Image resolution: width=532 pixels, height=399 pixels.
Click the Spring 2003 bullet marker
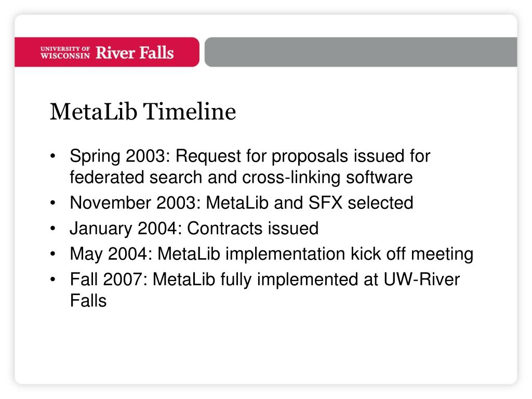coord(52,156)
